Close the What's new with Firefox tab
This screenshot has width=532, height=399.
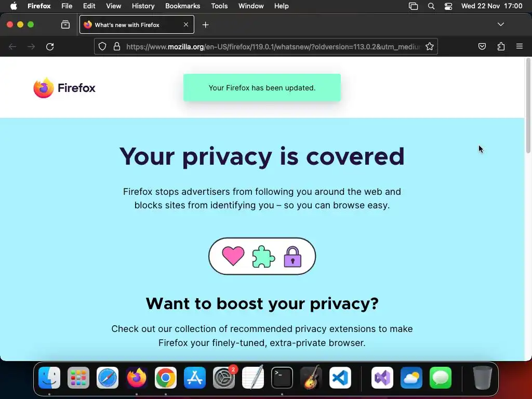pyautogui.click(x=186, y=24)
